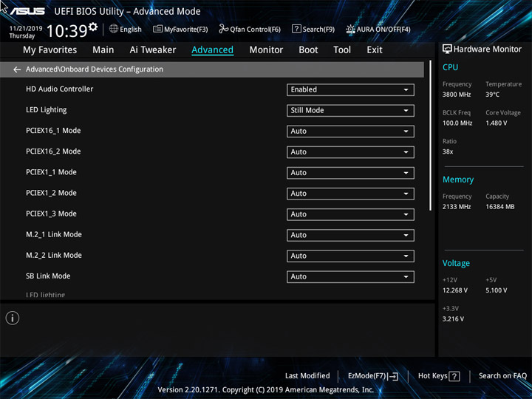Open Hot Keys help
532x399 pixels.
coord(439,376)
